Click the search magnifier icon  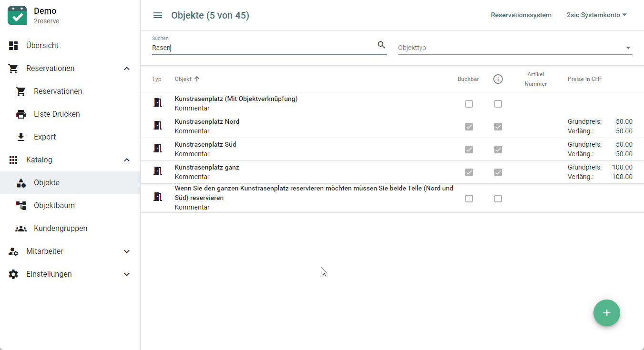point(381,45)
